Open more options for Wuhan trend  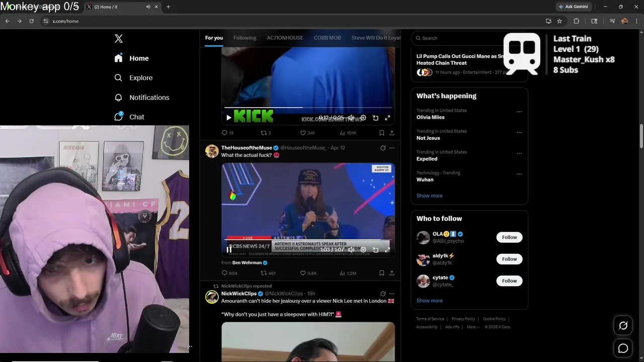coord(519,174)
